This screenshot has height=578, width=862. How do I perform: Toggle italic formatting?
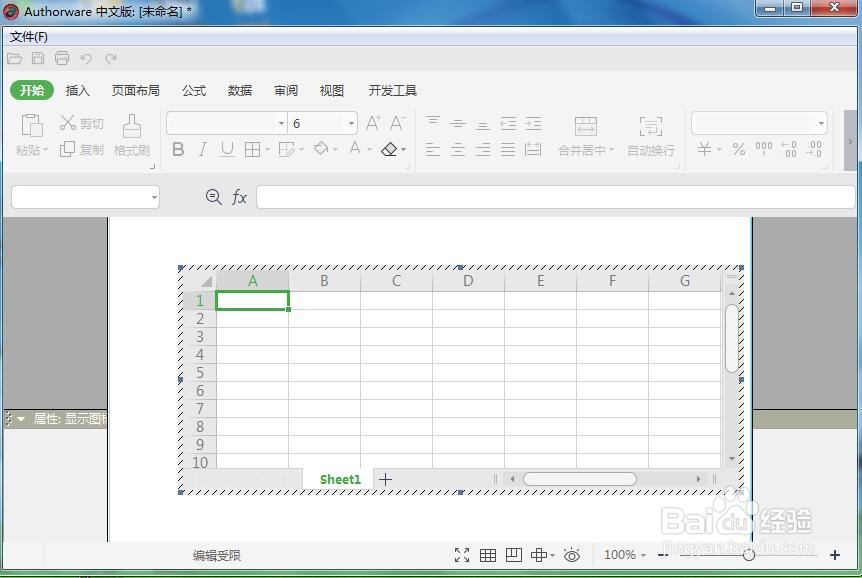point(202,149)
